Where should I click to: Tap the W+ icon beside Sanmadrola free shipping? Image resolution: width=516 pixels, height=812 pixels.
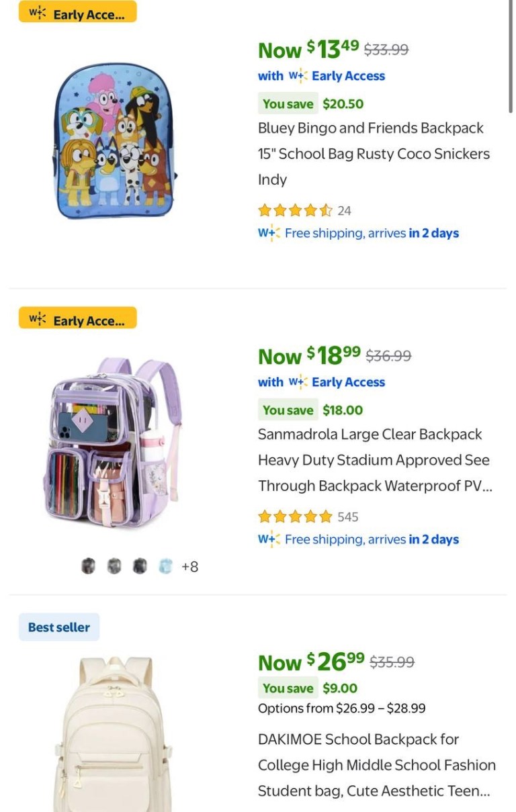(269, 540)
